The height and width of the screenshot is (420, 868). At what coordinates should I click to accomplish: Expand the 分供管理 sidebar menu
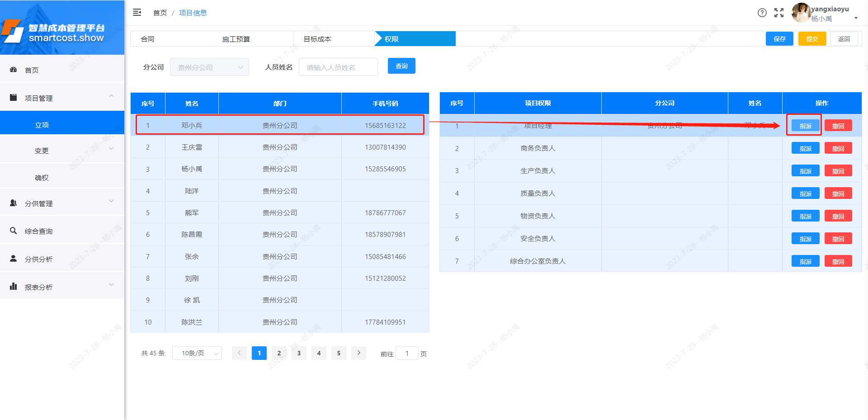pyautogui.click(x=62, y=203)
